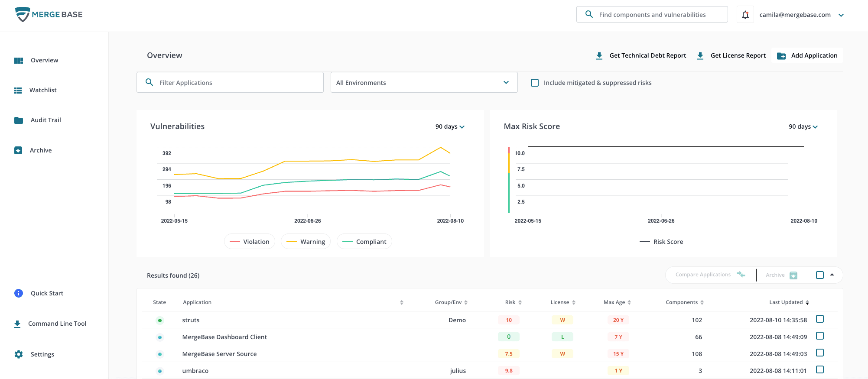Click struts risk score badge 10

click(509, 320)
